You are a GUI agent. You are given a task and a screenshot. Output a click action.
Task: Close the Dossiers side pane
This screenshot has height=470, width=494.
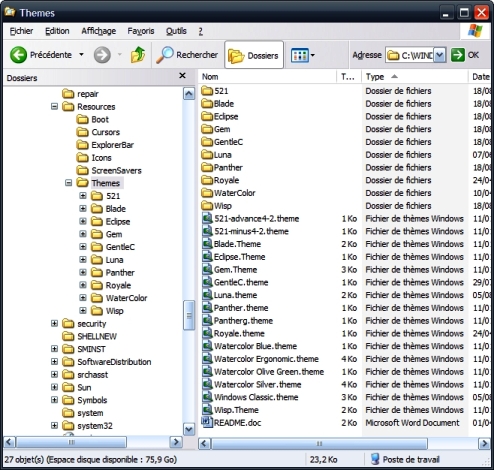[x=182, y=76]
